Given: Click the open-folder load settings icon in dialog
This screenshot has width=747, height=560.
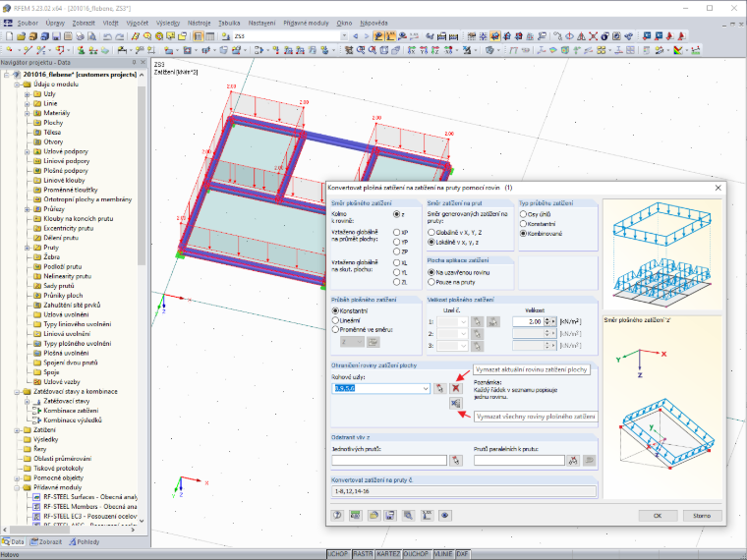Looking at the screenshot, I should (373, 515).
